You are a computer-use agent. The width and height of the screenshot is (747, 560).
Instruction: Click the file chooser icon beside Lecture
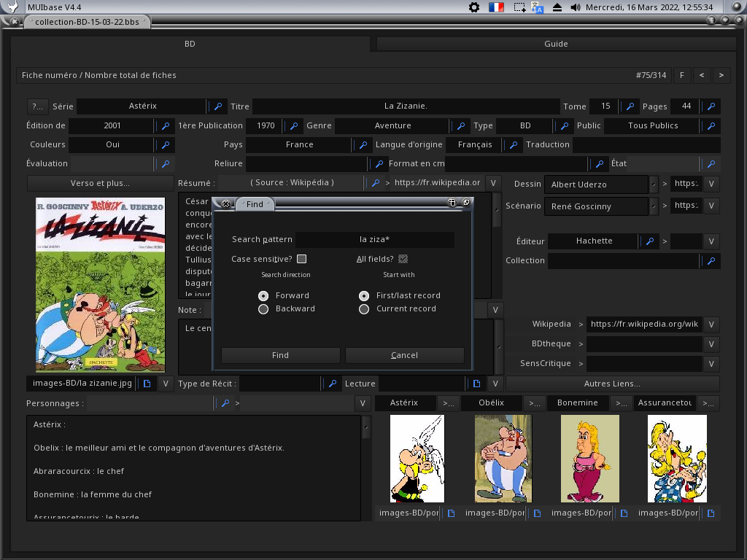point(476,384)
